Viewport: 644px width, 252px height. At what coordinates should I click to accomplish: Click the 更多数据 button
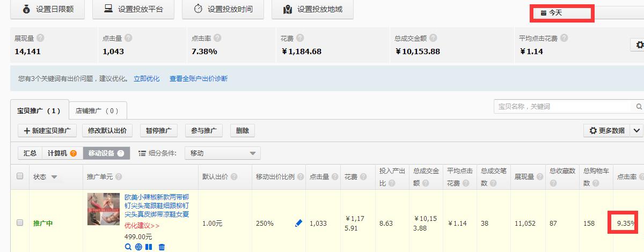pos(607,130)
